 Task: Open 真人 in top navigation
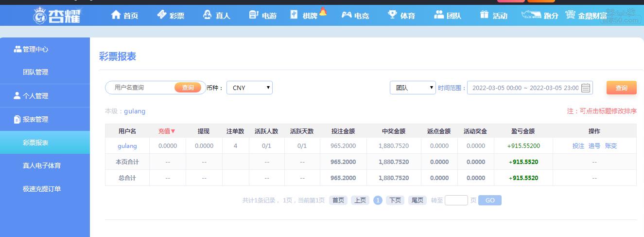pyautogui.click(x=223, y=16)
